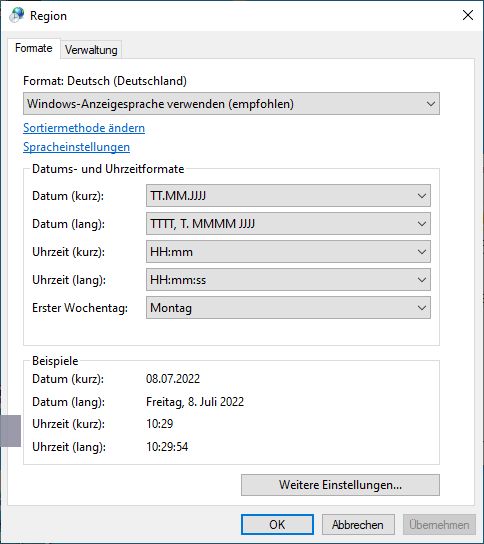The width and height of the screenshot is (484, 544).
Task: Open the Uhrzeit (lang) dropdown
Action: pyautogui.click(x=288, y=280)
